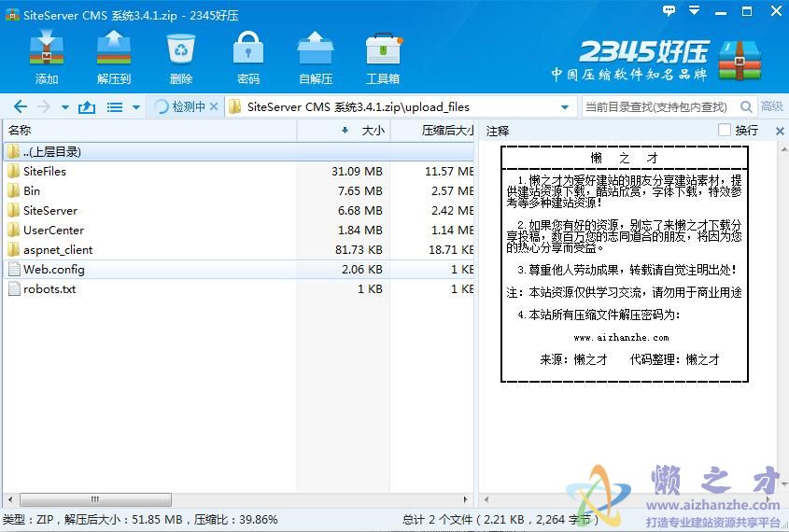Open the title bar menu dropdown triangle

click(695, 10)
